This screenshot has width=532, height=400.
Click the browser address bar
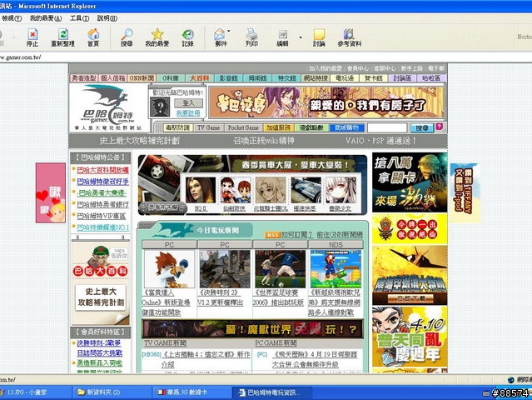pyautogui.click(x=265, y=57)
